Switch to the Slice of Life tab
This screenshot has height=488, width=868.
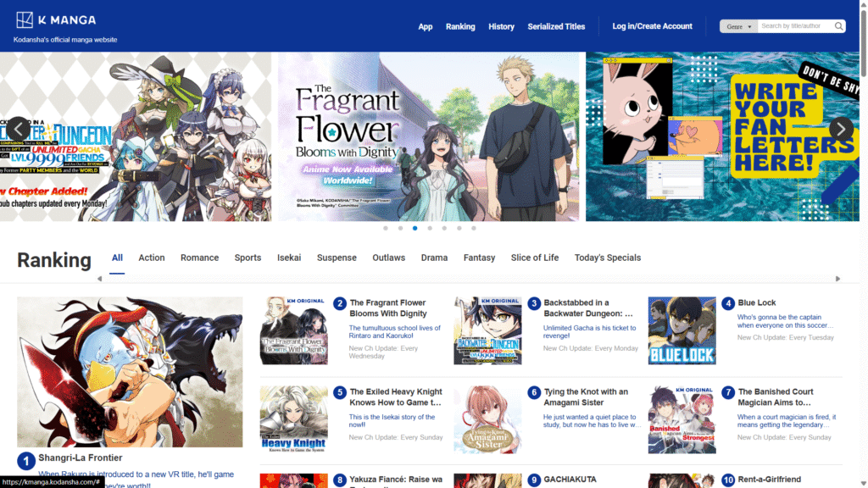click(535, 258)
